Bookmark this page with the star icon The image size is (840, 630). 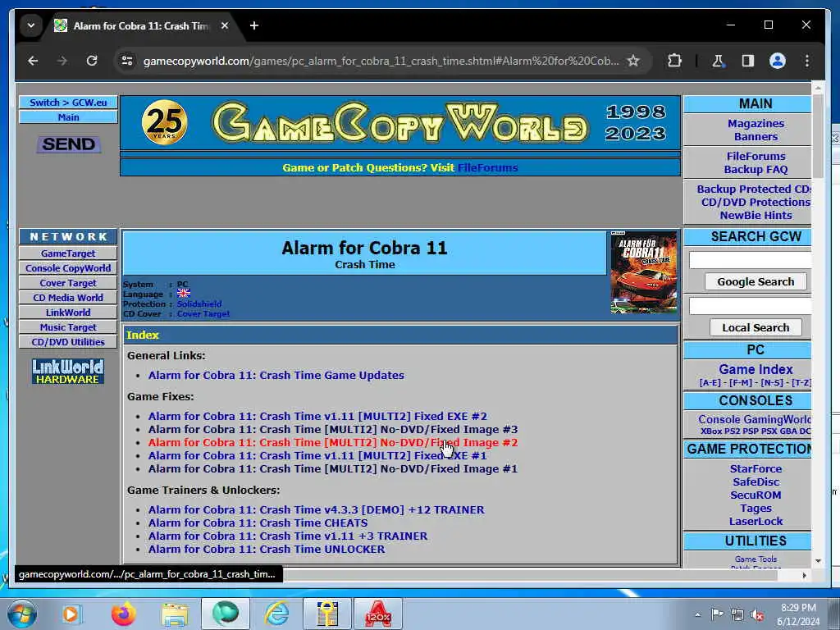[x=633, y=61]
